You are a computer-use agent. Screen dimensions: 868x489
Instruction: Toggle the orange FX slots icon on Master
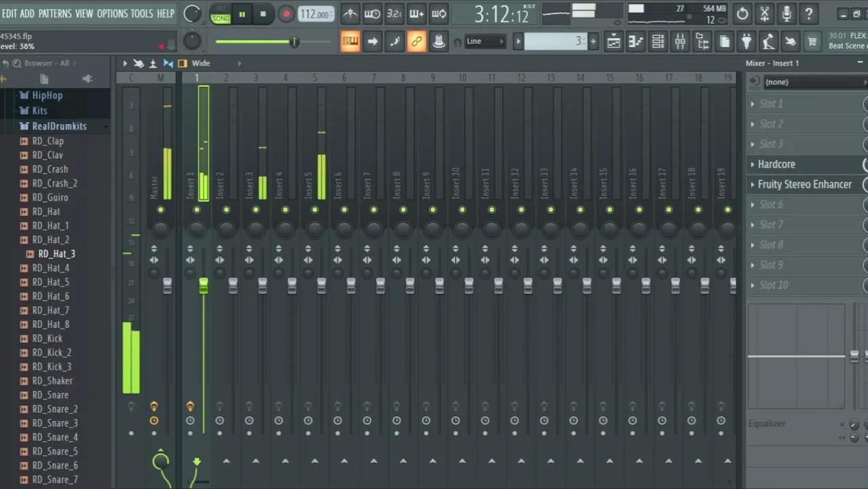coord(154,406)
